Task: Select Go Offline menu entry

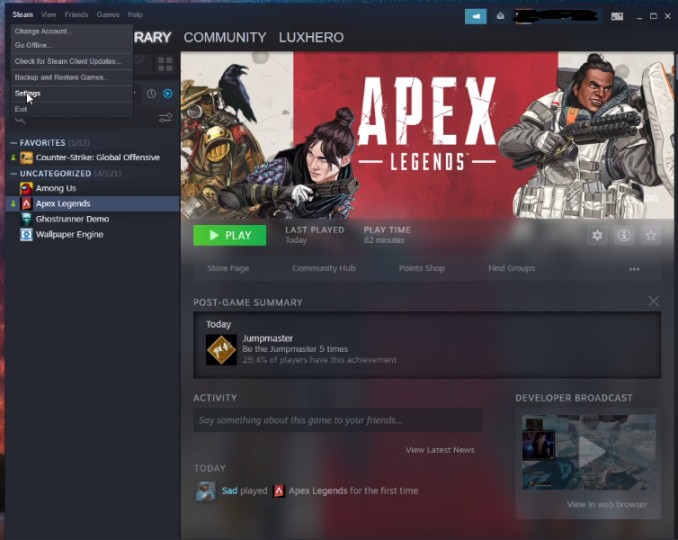Action: [72, 45]
